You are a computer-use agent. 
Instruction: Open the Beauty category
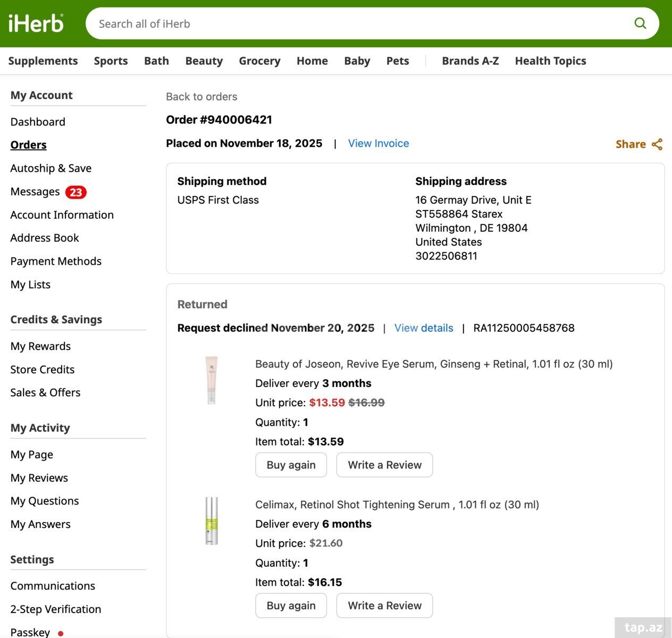(x=204, y=61)
